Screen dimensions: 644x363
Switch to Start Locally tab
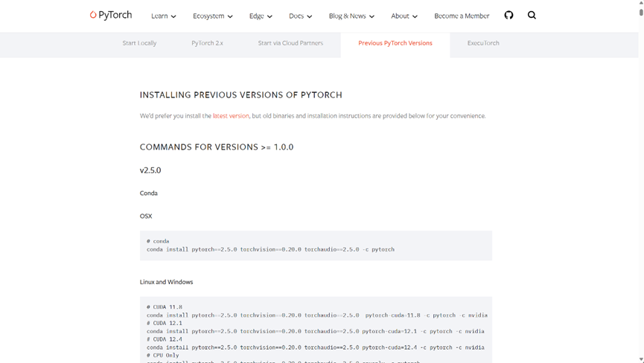pyautogui.click(x=139, y=43)
